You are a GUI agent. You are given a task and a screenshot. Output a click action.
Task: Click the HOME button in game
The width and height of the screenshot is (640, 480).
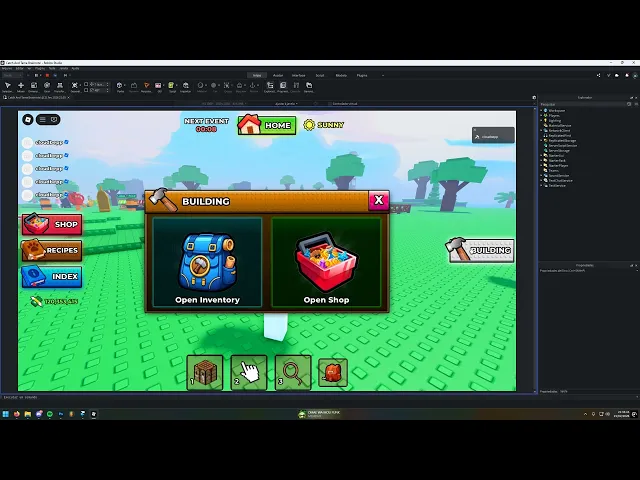pos(267,125)
